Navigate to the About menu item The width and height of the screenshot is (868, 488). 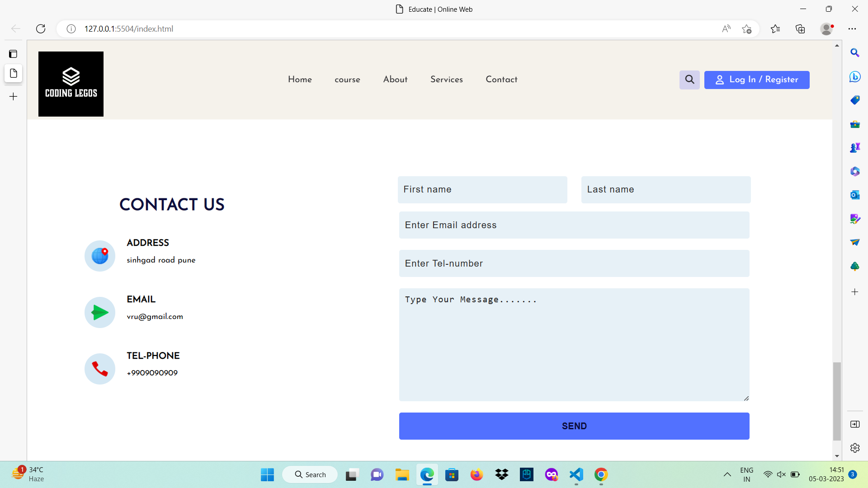[x=395, y=80]
